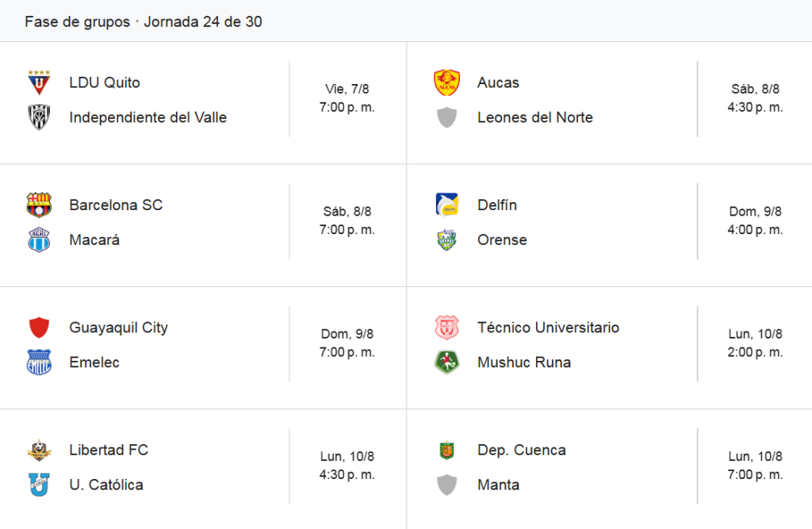
Task: Click the Mushuc Runa green logo
Action: 446,362
